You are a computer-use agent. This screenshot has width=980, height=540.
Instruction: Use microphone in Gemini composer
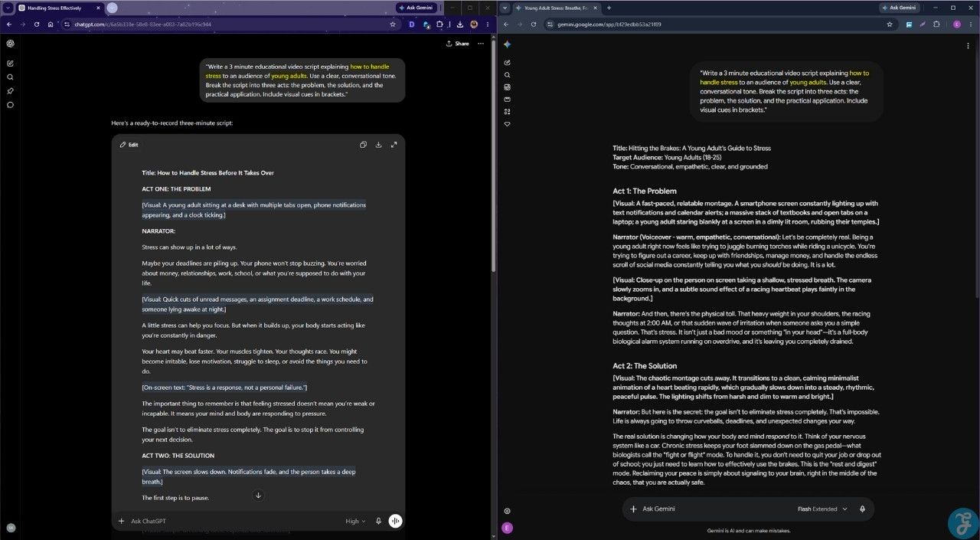click(862, 509)
